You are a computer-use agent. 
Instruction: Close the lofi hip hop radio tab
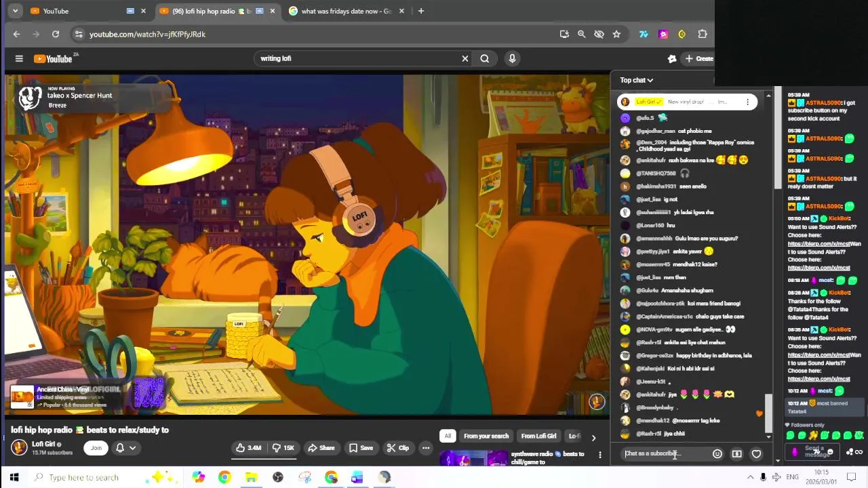273,11
